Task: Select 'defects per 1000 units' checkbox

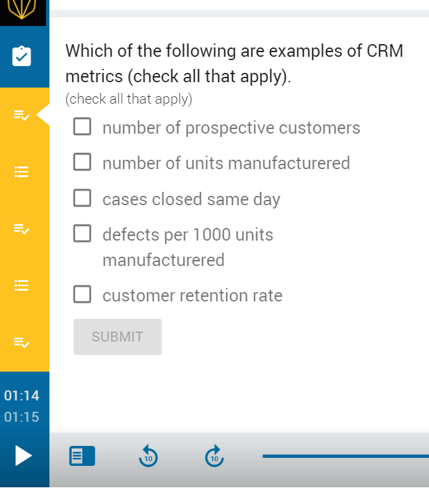Action: 82,234
